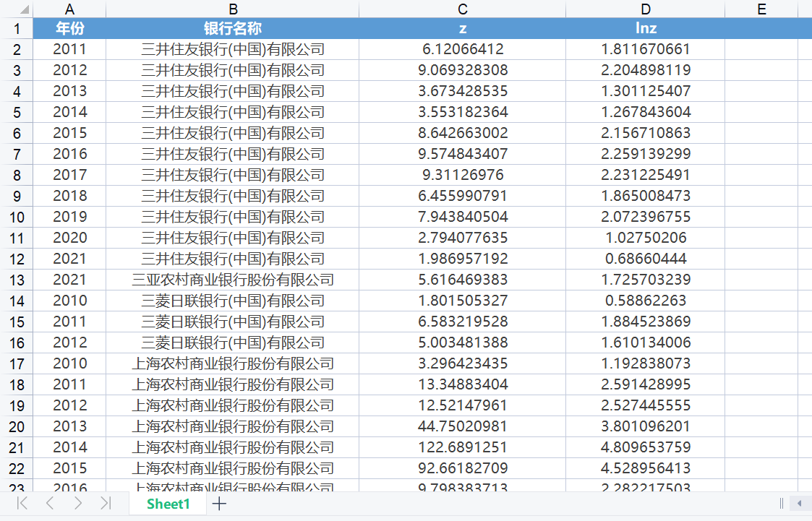Click 三亚农村商业银行股份有限公司 cell
This screenshot has height=521, width=812.
(x=233, y=280)
